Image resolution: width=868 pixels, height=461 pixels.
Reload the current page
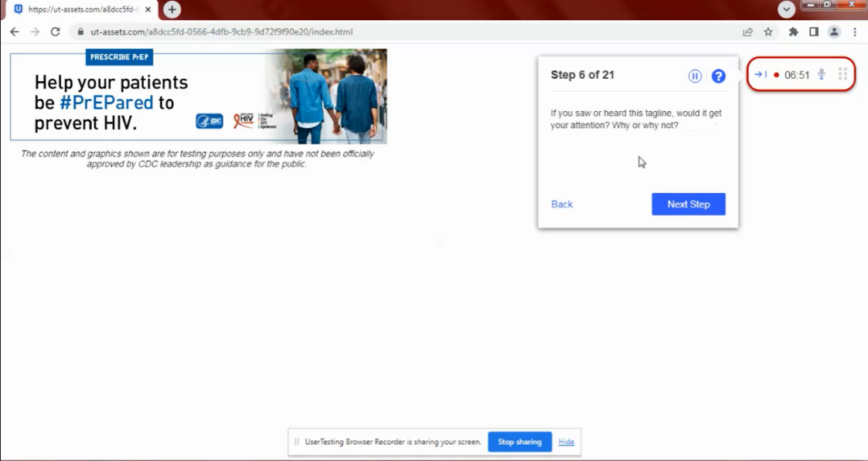pos(55,32)
